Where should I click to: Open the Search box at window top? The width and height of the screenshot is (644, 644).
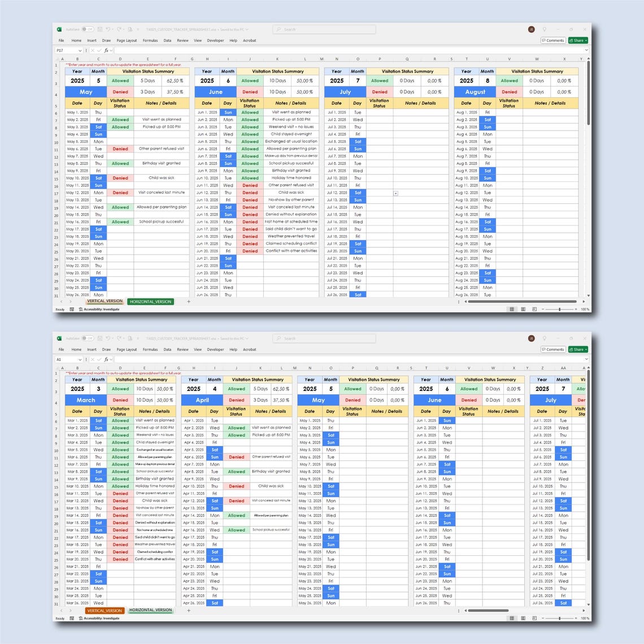324,29
